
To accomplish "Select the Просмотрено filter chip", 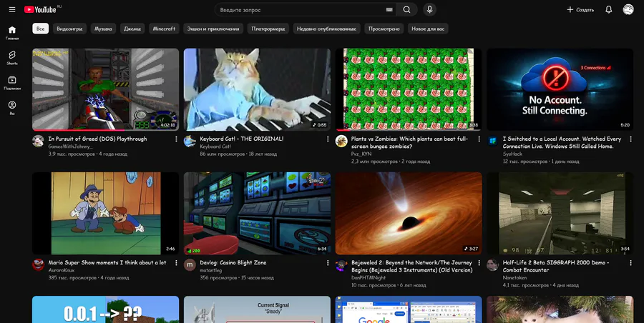I will point(384,29).
